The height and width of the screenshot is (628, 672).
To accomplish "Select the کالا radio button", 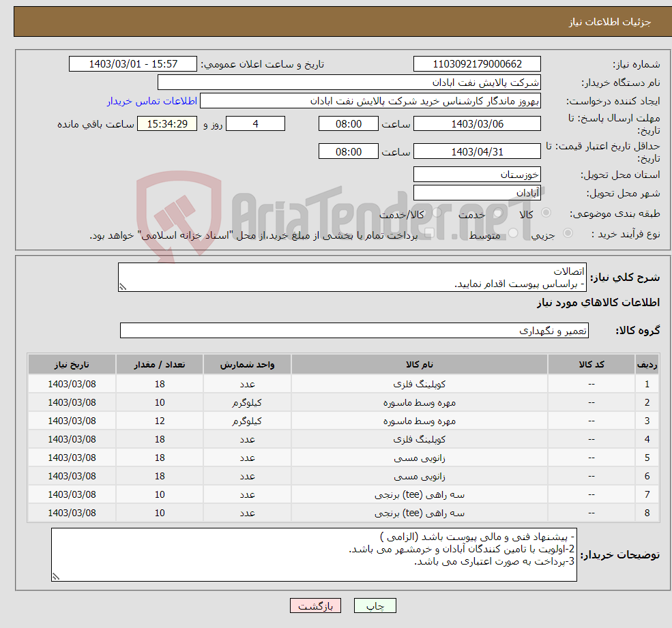I will (546, 213).
